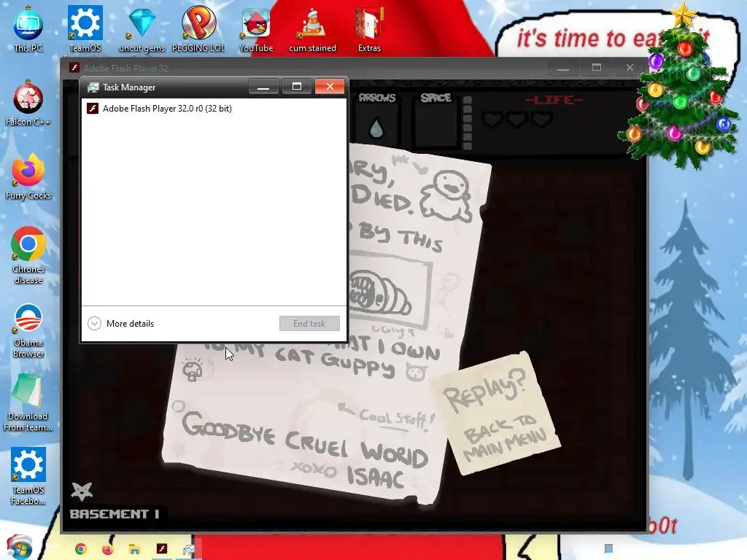Click the Windows Start orb
This screenshot has height=560, width=747.
coord(19,548)
